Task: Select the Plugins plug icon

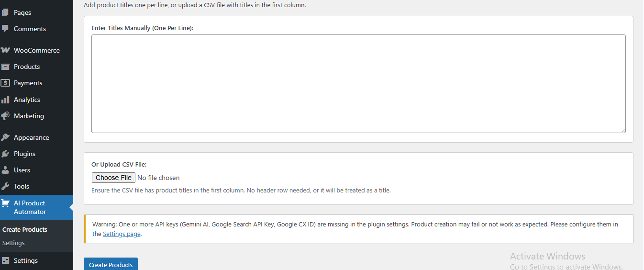Action: [x=5, y=154]
